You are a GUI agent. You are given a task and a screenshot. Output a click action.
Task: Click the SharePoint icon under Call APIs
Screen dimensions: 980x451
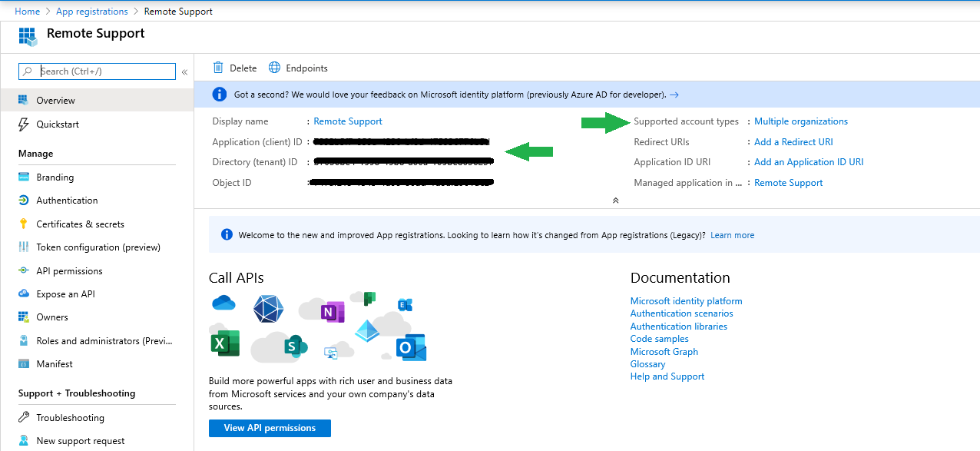pos(296,345)
